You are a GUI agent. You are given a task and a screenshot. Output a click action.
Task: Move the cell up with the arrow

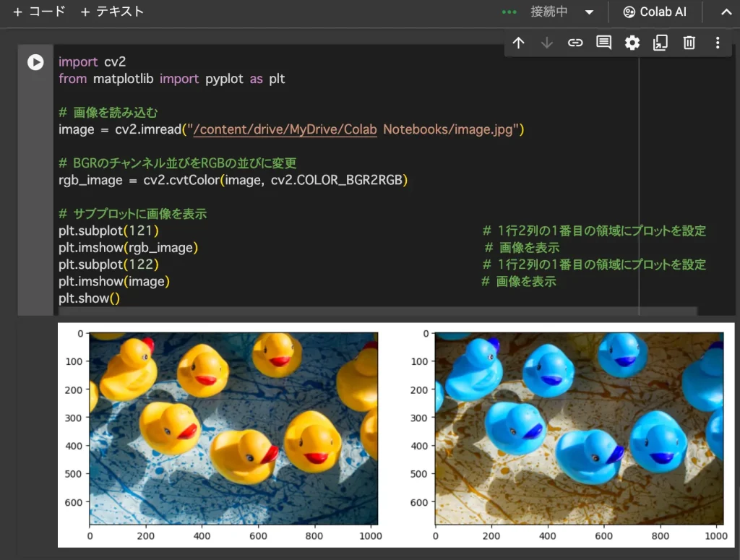click(518, 43)
